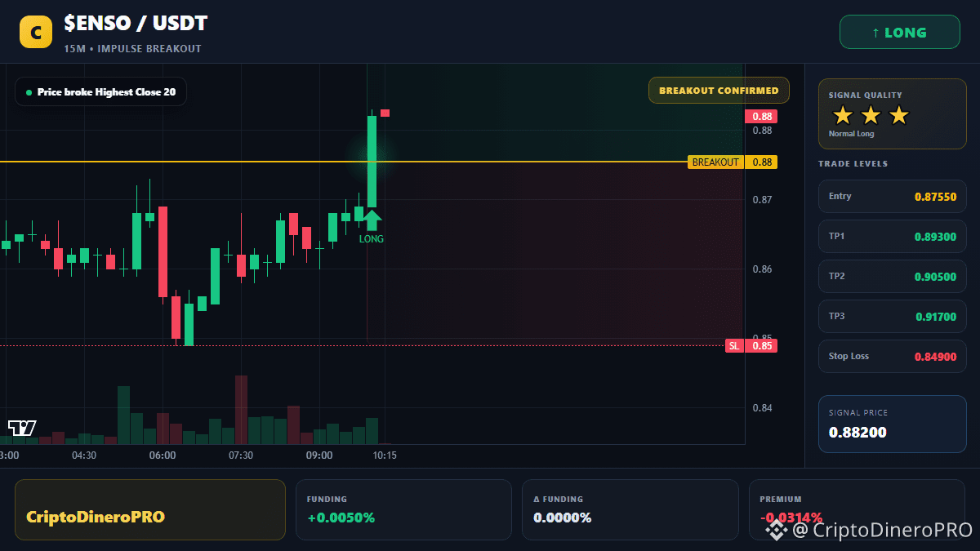980x551 pixels.
Task: Click the Δ Funding 0.0000% card
Action: point(630,509)
